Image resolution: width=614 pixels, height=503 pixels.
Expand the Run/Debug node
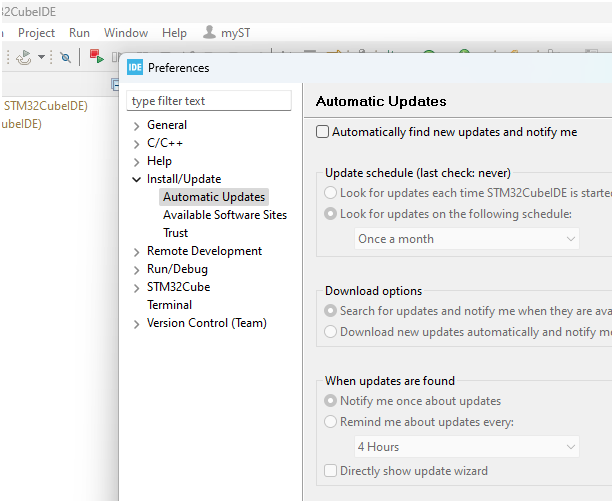tap(136, 270)
